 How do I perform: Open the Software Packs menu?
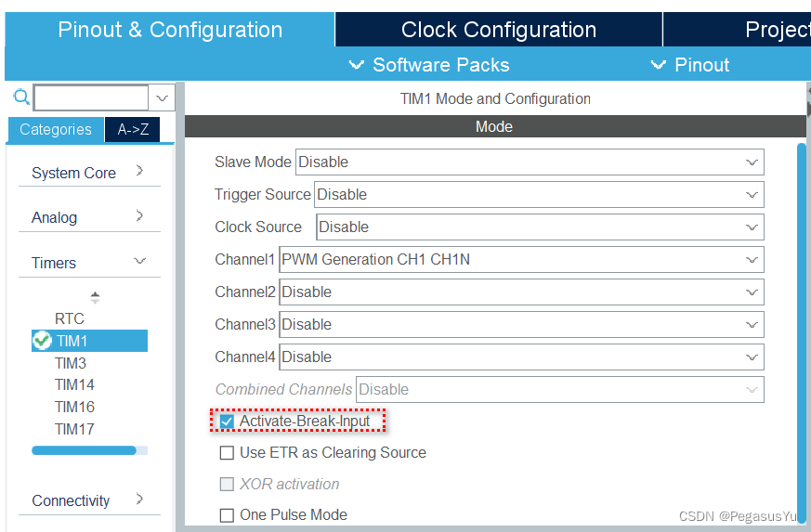(x=429, y=65)
